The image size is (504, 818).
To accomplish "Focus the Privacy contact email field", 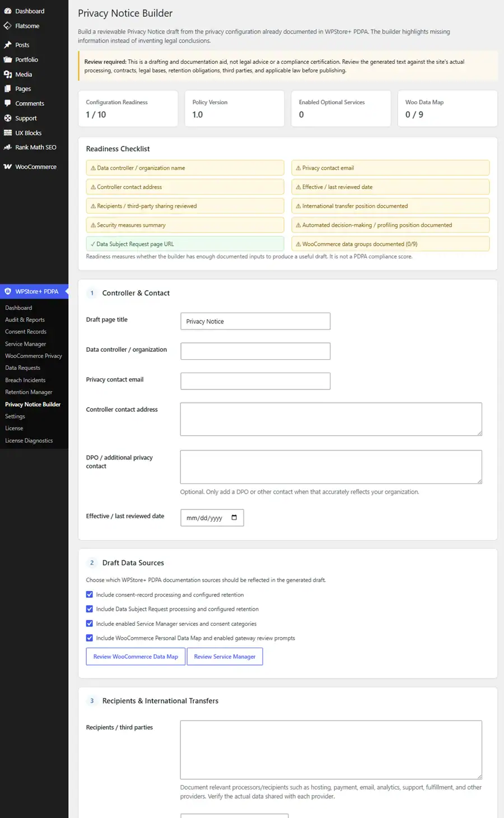I will [255, 381].
